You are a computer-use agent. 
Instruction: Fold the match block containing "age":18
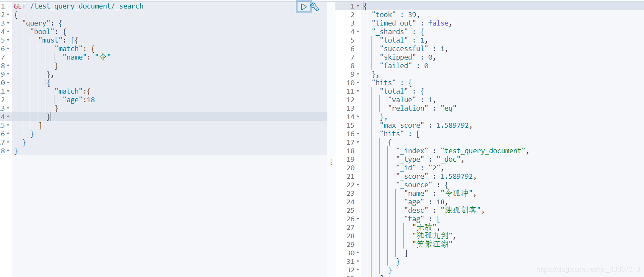[x=9, y=91]
